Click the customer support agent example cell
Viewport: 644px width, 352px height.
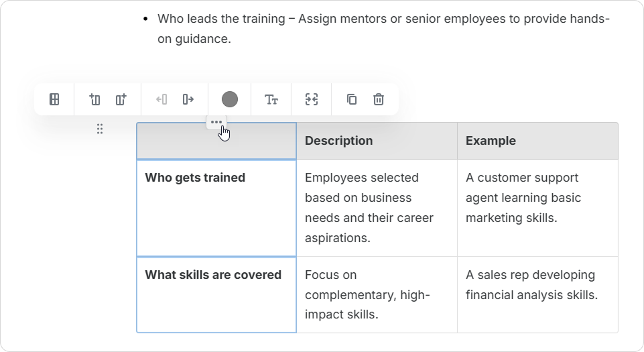pos(537,207)
